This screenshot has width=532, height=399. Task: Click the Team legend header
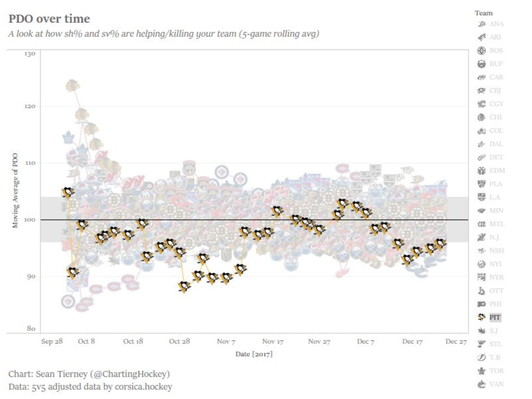[484, 13]
